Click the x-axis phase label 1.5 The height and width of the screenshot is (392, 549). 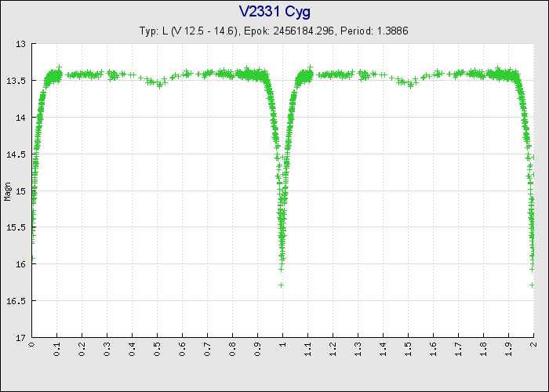point(409,349)
